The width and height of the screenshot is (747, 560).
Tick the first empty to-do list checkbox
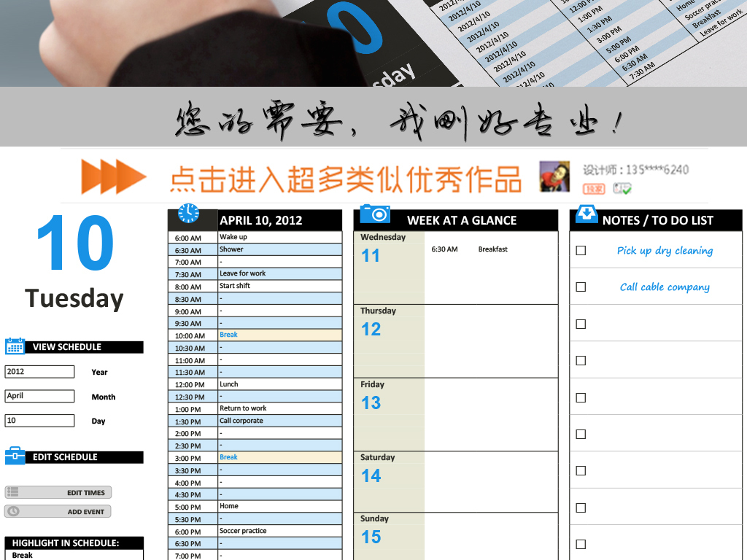coord(581,324)
